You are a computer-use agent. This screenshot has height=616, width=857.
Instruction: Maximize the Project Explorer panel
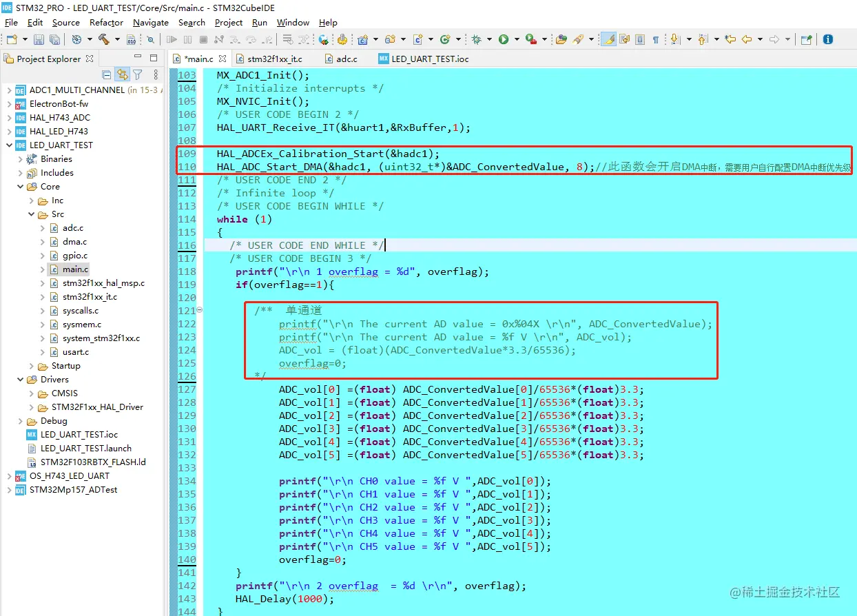tap(153, 59)
